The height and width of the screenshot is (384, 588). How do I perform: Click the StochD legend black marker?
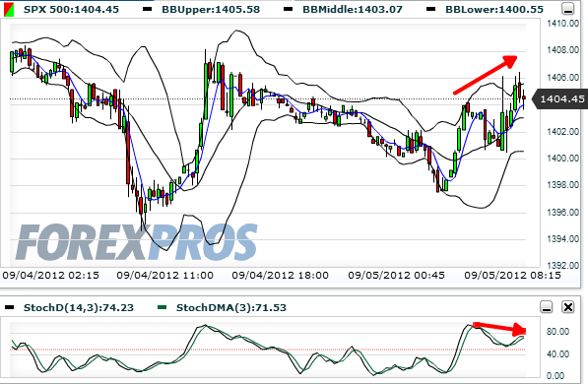click(x=10, y=308)
